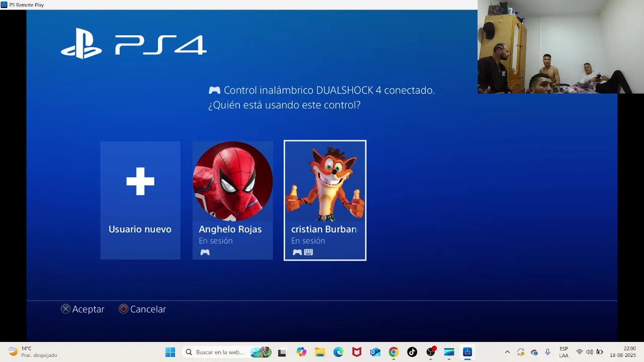Click the Anghelo Rojas name label
The height and width of the screenshot is (362, 644).
pyautogui.click(x=230, y=229)
